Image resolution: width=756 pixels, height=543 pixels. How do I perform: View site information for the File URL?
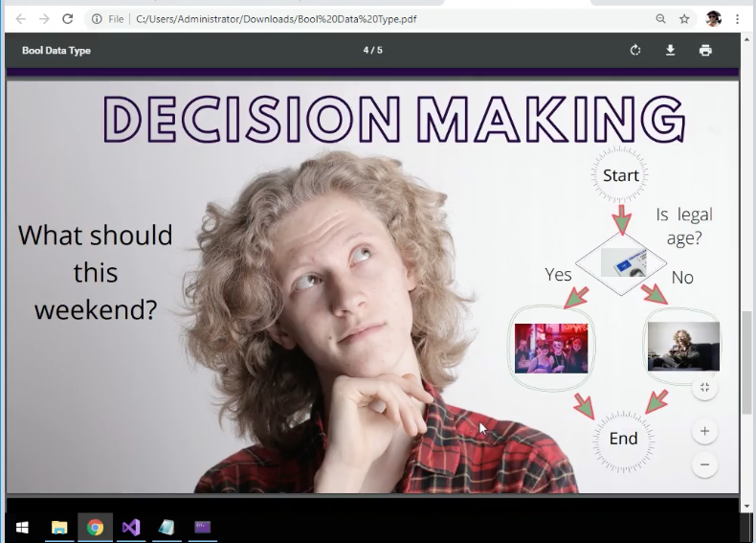[x=97, y=19]
